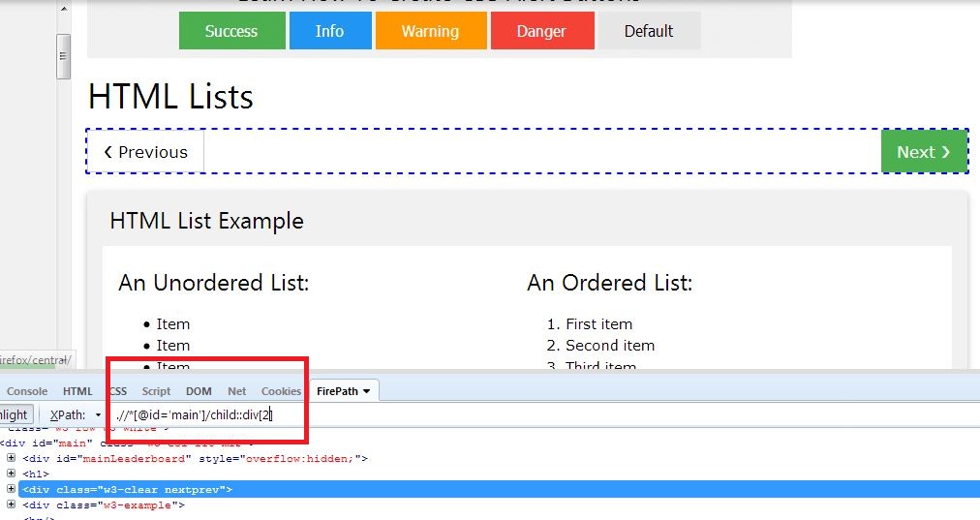980x520 pixels.
Task: Click the HTML Lists heading
Action: (x=170, y=97)
